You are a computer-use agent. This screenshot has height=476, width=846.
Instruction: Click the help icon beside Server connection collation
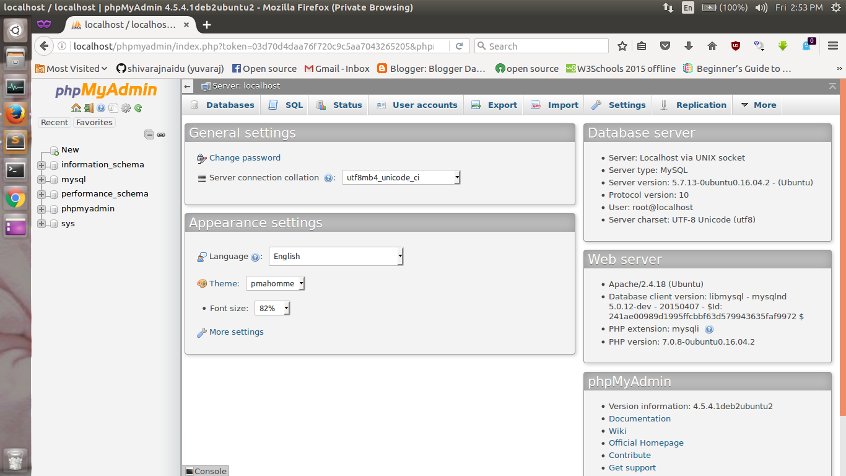coord(328,178)
